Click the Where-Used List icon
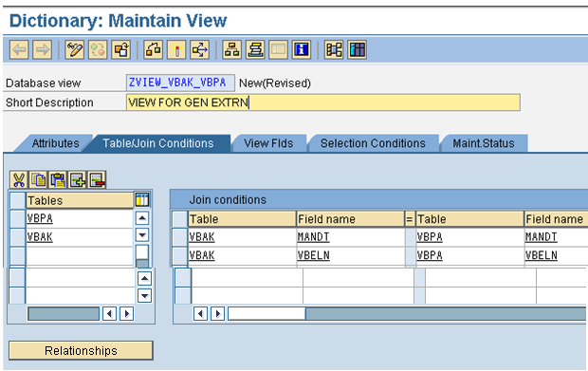 (199, 49)
